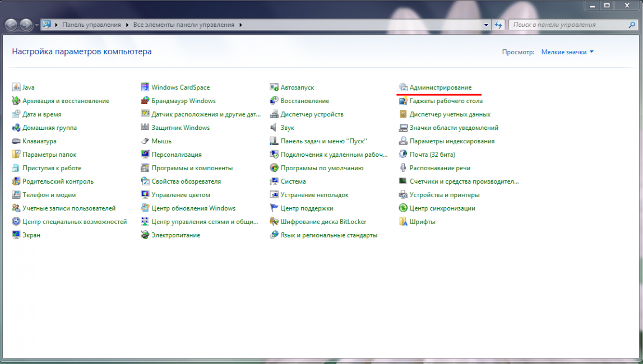
Task: Open Программы по умолчанию link
Action: (x=322, y=168)
